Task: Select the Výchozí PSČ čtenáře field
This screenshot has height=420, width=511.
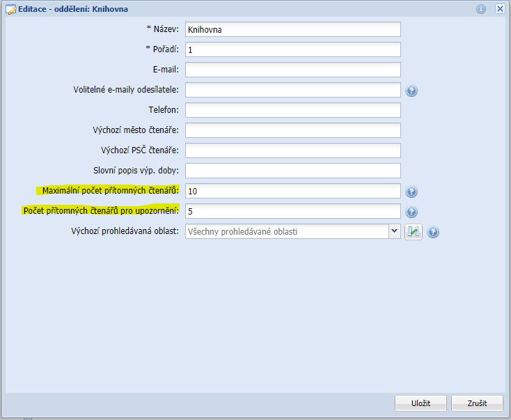Action: 292,150
